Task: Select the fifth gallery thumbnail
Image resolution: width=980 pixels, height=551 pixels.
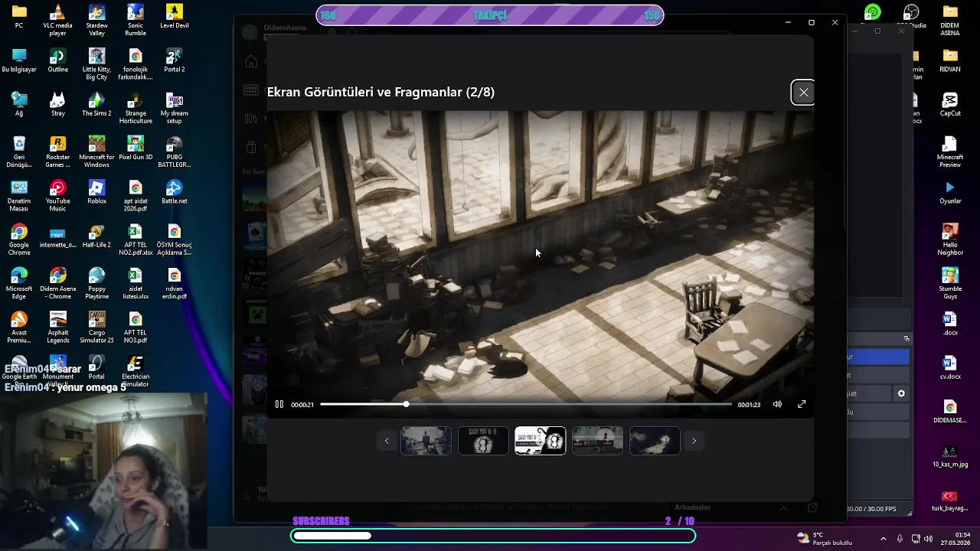Action: (655, 441)
